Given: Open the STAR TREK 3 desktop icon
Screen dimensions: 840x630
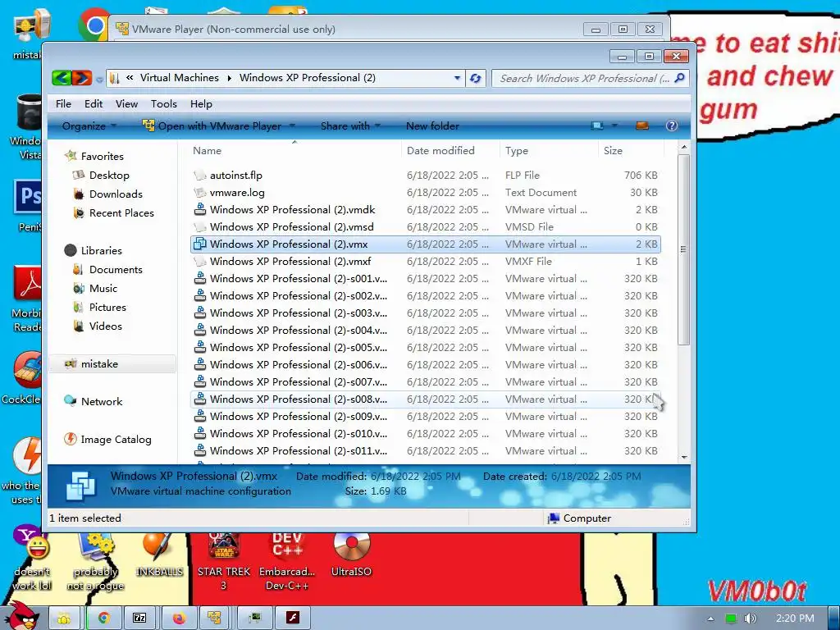Looking at the screenshot, I should pyautogui.click(x=224, y=562).
